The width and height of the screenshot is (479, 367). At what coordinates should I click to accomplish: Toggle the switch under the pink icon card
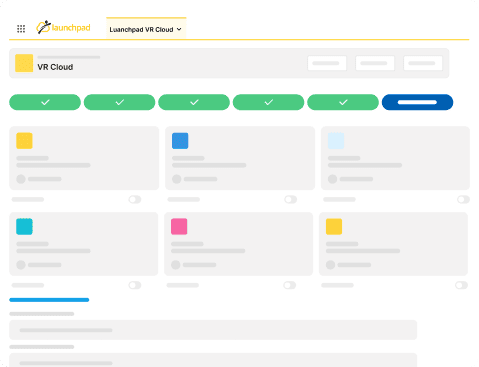[290, 285]
